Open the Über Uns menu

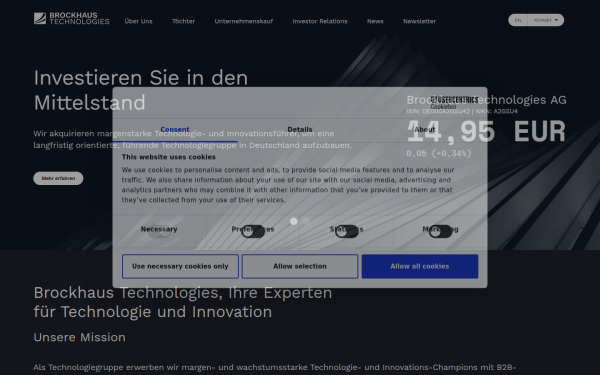coord(139,21)
